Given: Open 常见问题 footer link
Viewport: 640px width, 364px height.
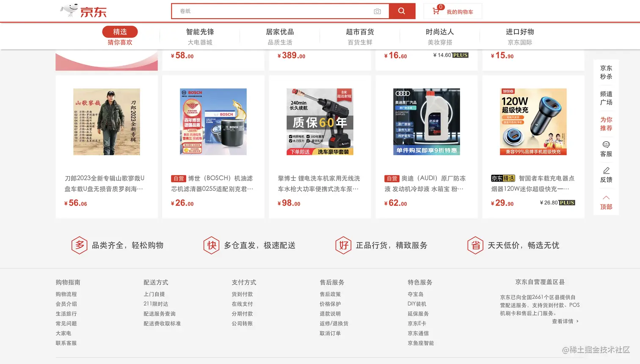Looking at the screenshot, I should tap(66, 323).
